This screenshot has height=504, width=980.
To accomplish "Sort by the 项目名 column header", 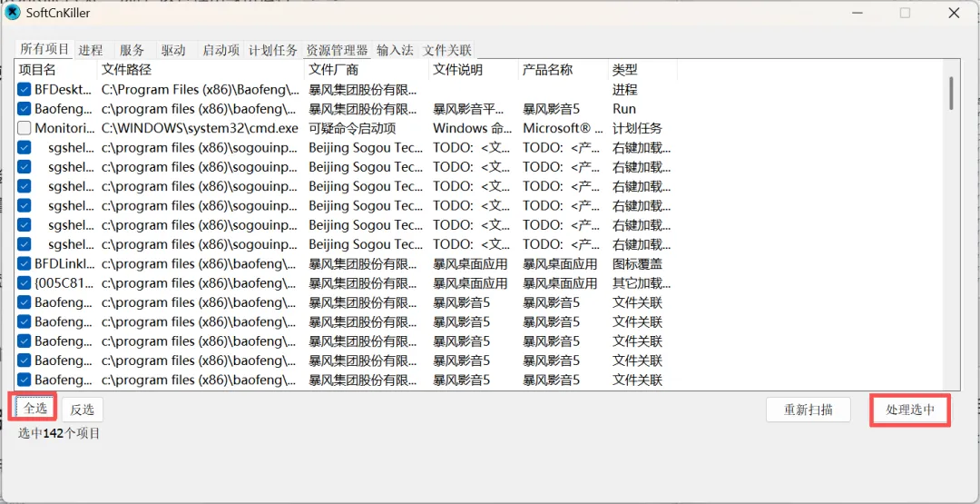I will 55,69.
